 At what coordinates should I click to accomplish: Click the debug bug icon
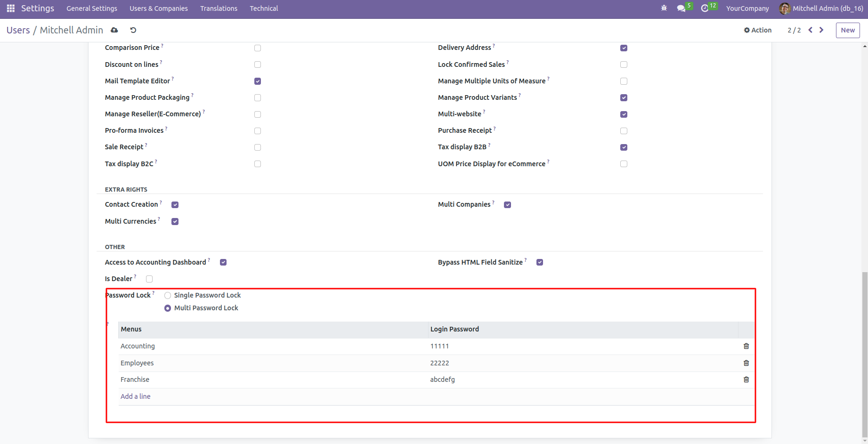click(664, 8)
